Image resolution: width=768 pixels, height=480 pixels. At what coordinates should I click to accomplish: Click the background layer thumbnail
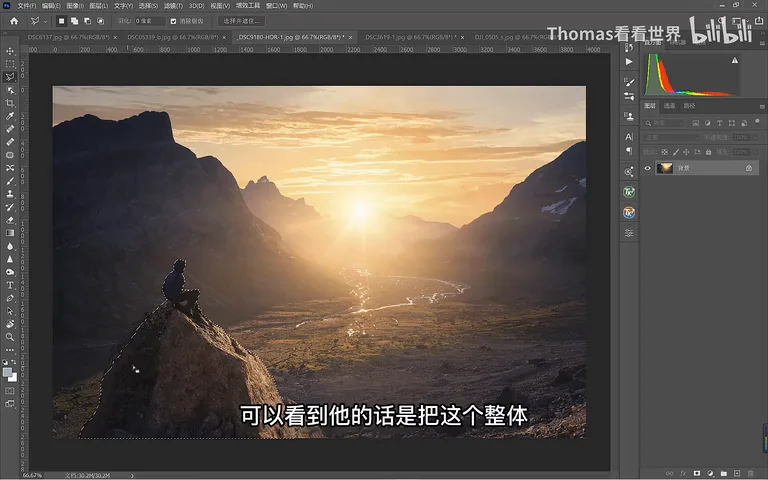665,168
